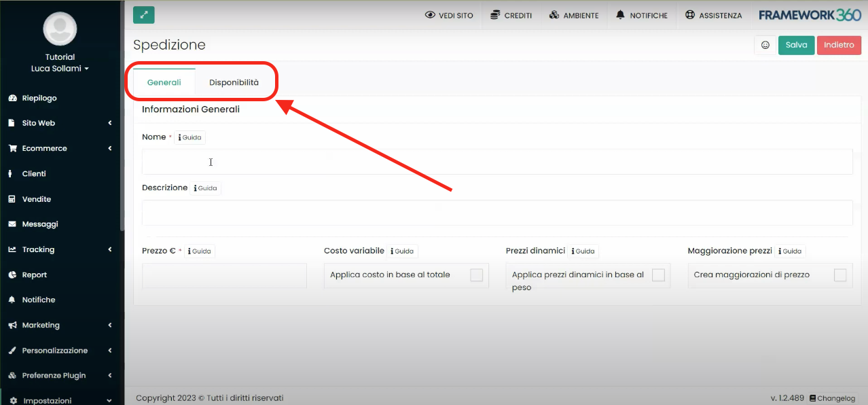
Task: Click into the Prezzo € input field
Action: 224,276
